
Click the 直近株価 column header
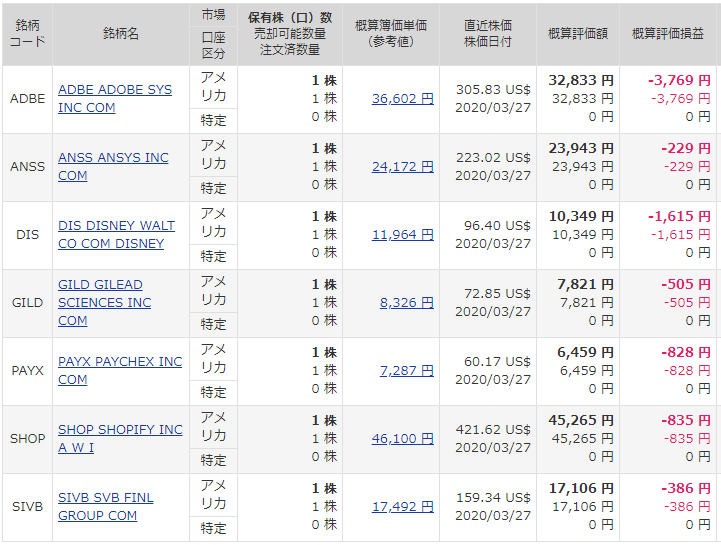488,33
